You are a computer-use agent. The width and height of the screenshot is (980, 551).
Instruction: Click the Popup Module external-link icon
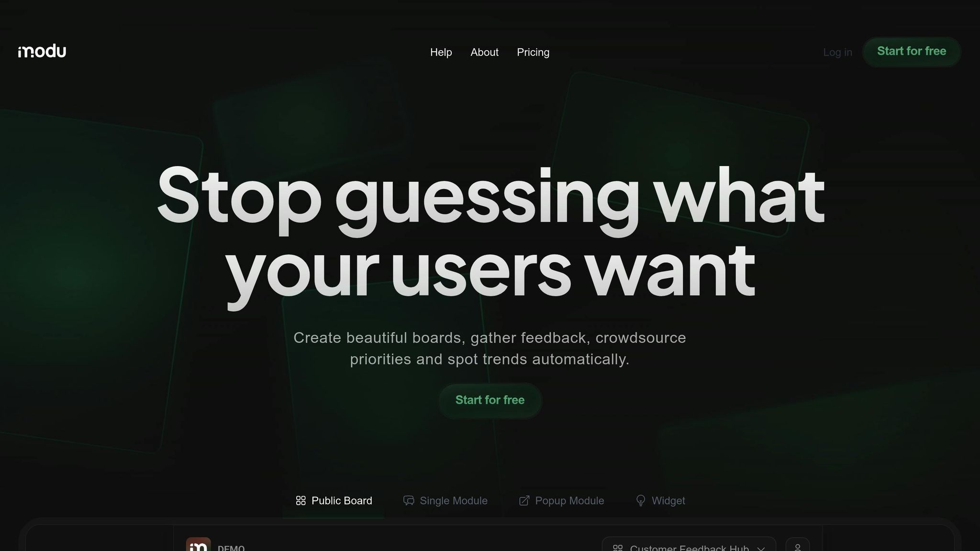[x=524, y=500]
